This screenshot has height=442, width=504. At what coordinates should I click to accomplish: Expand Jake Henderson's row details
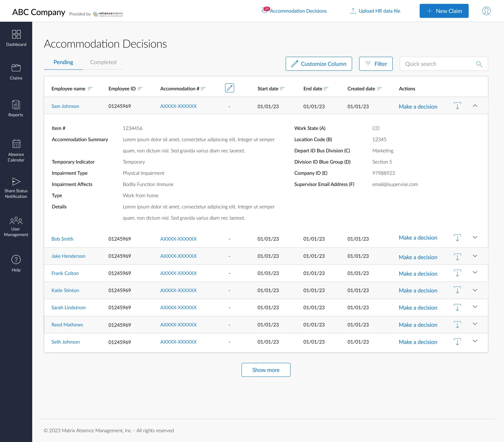pos(475,256)
